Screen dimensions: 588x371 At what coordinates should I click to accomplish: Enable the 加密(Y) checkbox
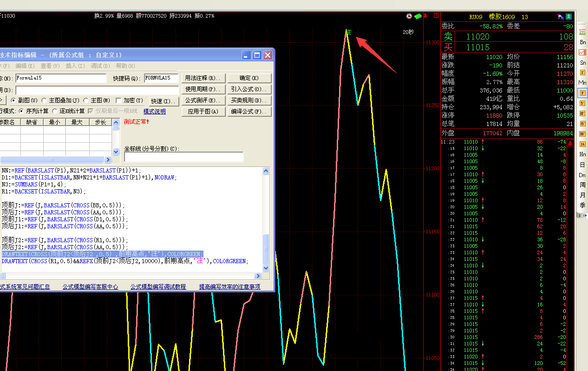[x=118, y=100]
